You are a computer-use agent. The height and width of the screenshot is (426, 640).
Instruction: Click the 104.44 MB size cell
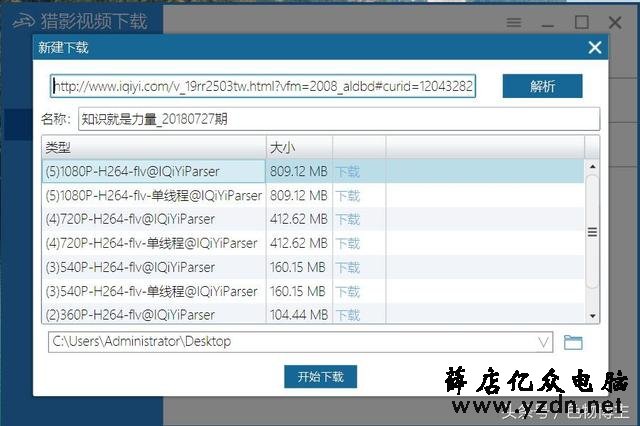click(x=299, y=315)
